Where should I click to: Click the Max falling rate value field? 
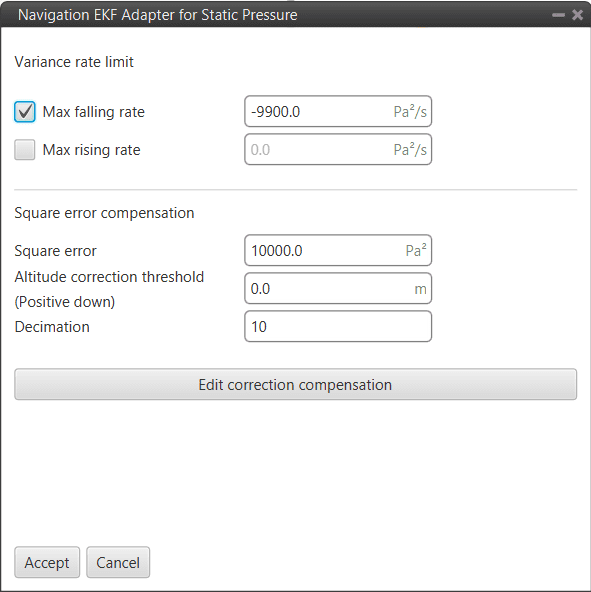[x=338, y=111]
